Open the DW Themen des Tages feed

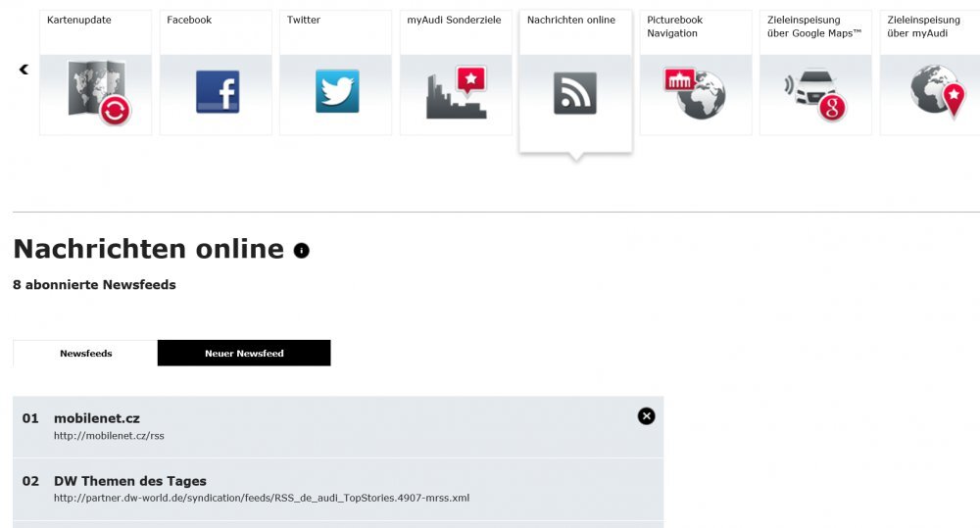pyautogui.click(x=130, y=481)
